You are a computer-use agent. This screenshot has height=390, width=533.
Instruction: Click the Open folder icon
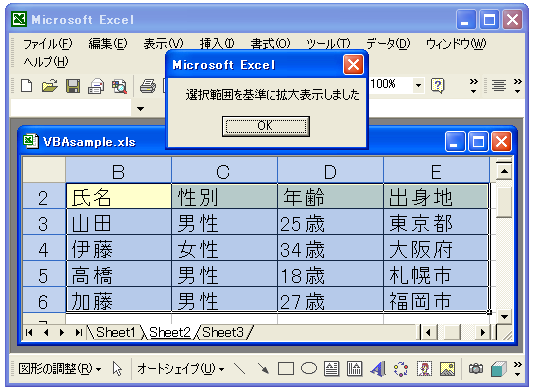click(x=50, y=86)
